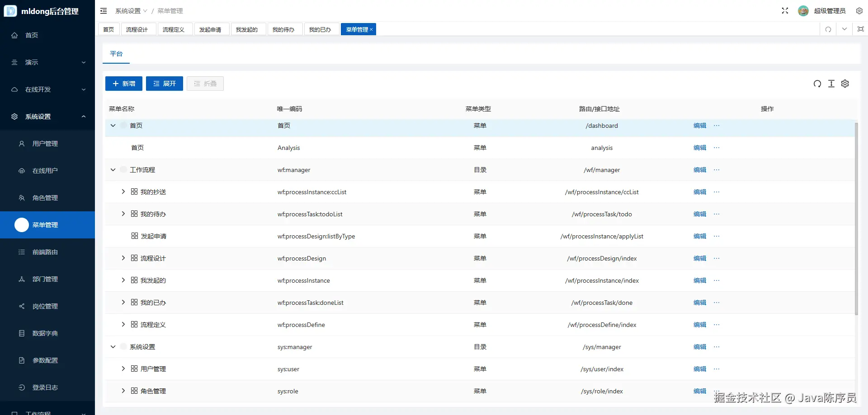Image resolution: width=868 pixels, height=415 pixels.
Task: Click the 角色管理 icon in sidebar
Action: coord(22,198)
